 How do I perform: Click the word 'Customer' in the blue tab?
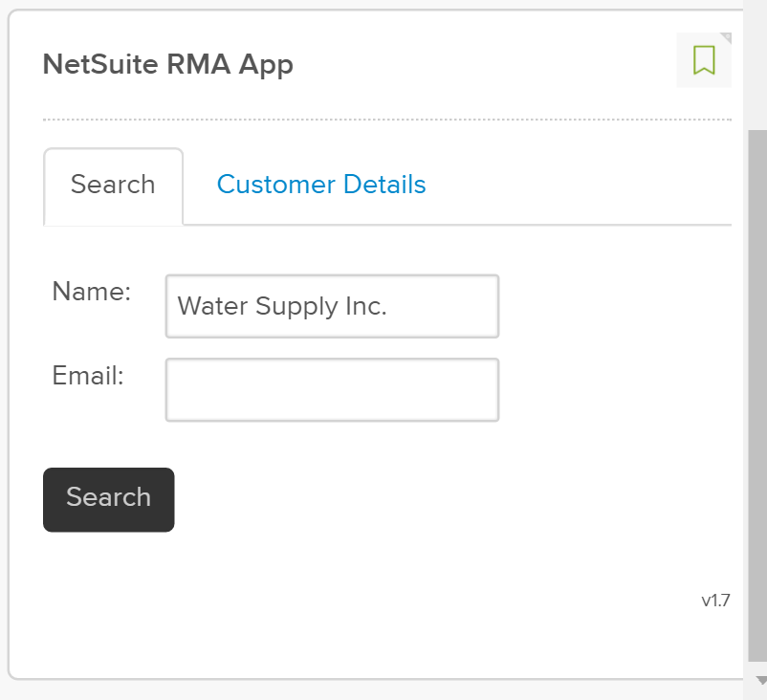275,185
